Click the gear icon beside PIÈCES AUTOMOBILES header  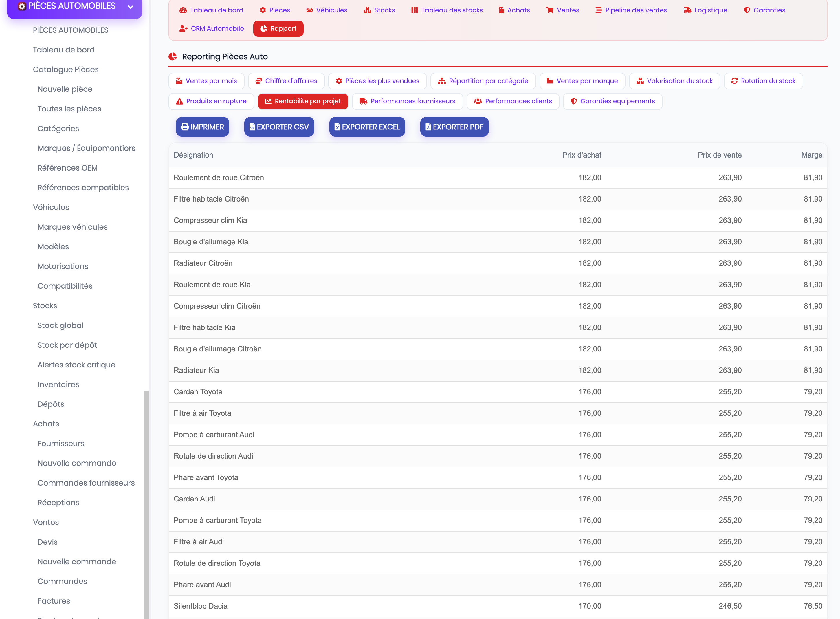[x=22, y=6]
